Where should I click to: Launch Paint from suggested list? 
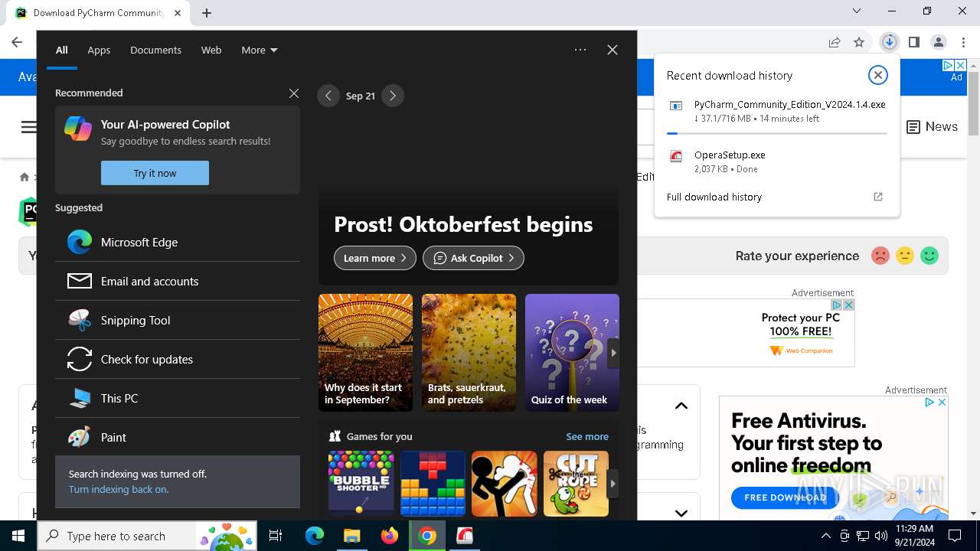point(178,437)
